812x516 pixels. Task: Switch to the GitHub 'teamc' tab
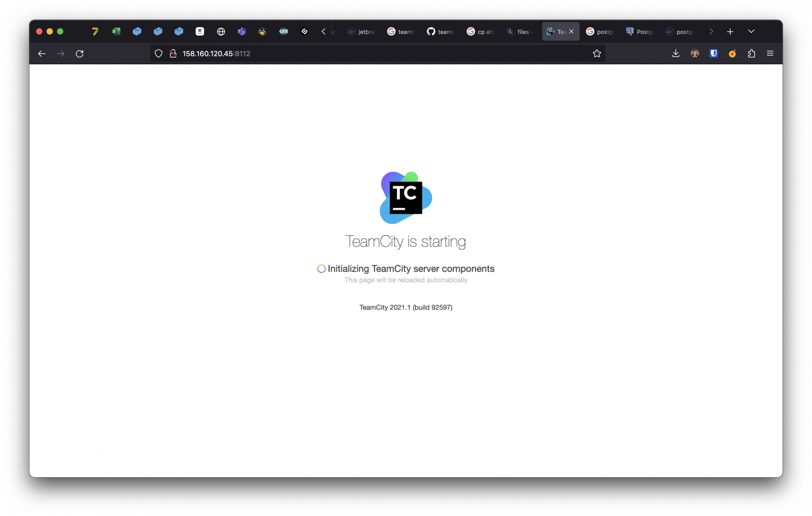(x=441, y=31)
